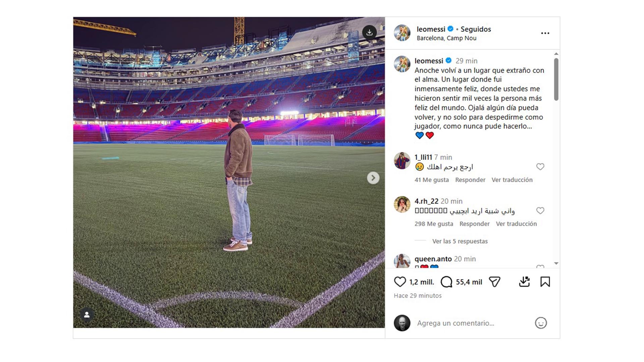Click download icon beside the bookmark
Screen dimensions: 644x362
(x=524, y=282)
